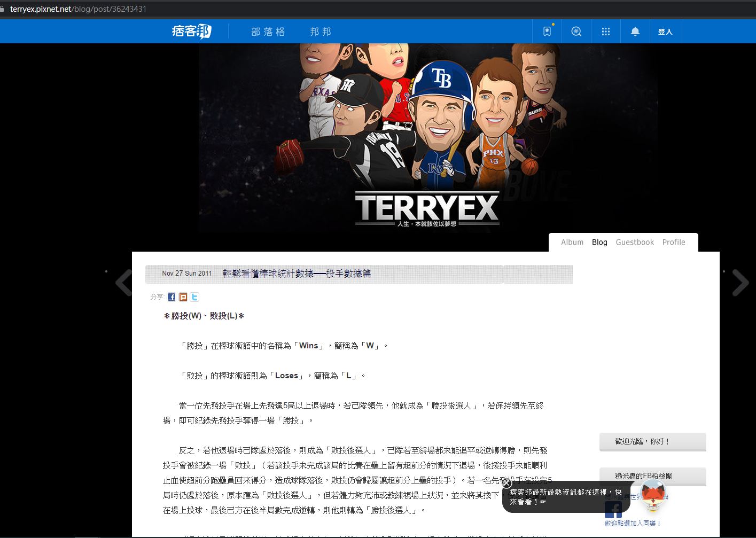
Task: Close the 痞客邦 popup notification
Action: click(507, 483)
